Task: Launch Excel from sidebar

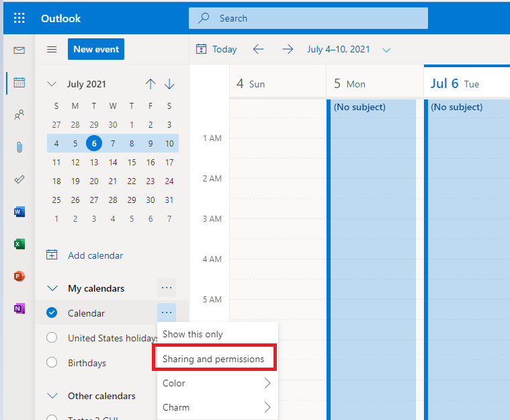Action: 19,244
